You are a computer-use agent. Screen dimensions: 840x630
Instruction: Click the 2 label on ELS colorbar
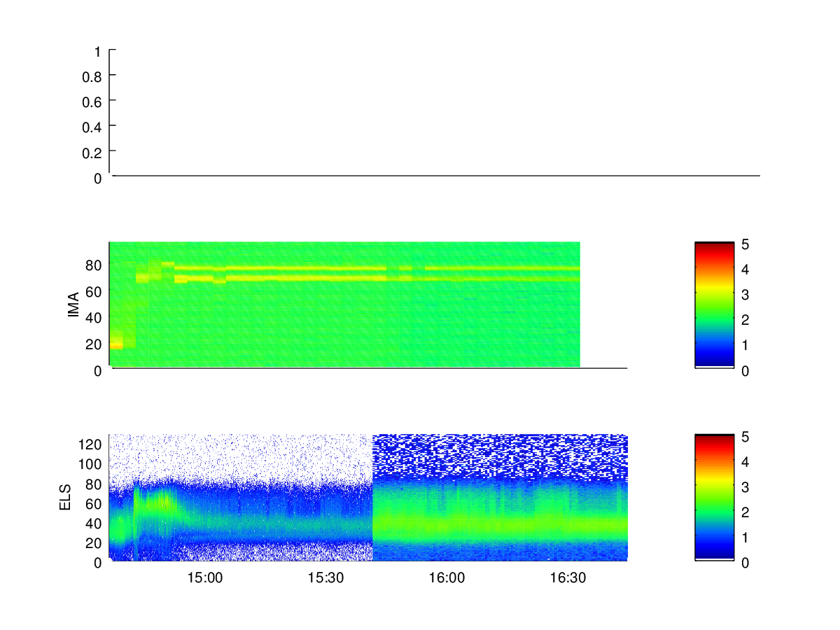click(x=745, y=512)
